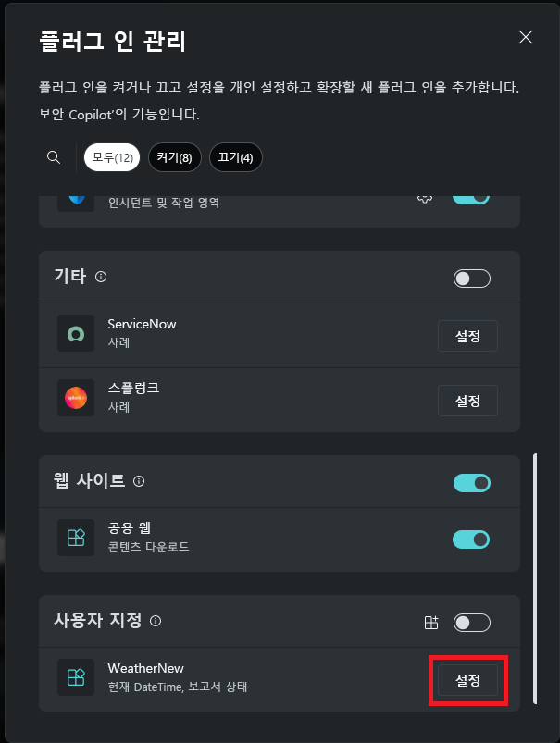Open ServiceNow 설정

click(467, 335)
